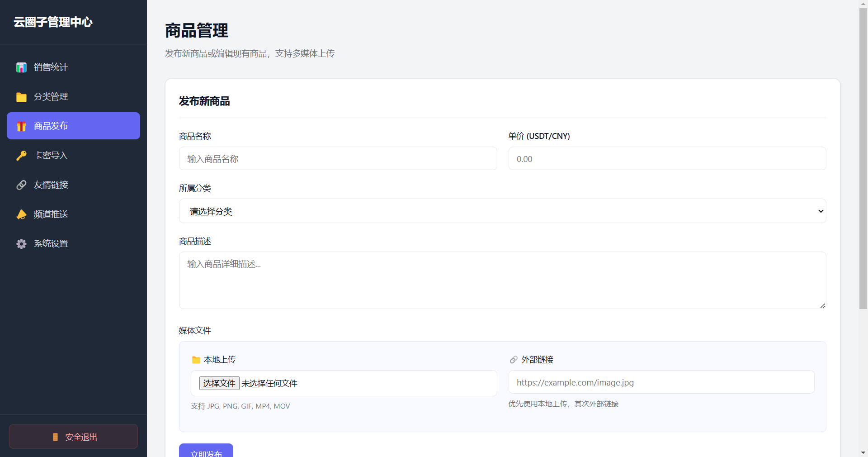Image resolution: width=868 pixels, height=457 pixels.
Task: Open the 请选择分类 category dropdown
Action: 502,211
